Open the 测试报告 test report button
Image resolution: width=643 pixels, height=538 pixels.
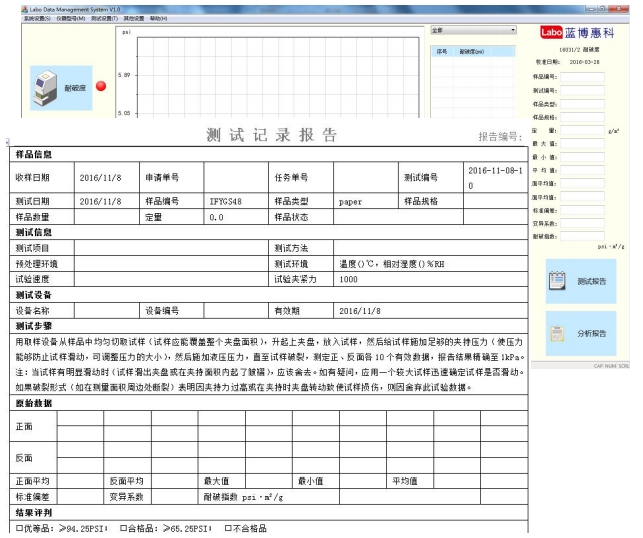[x=581, y=281]
